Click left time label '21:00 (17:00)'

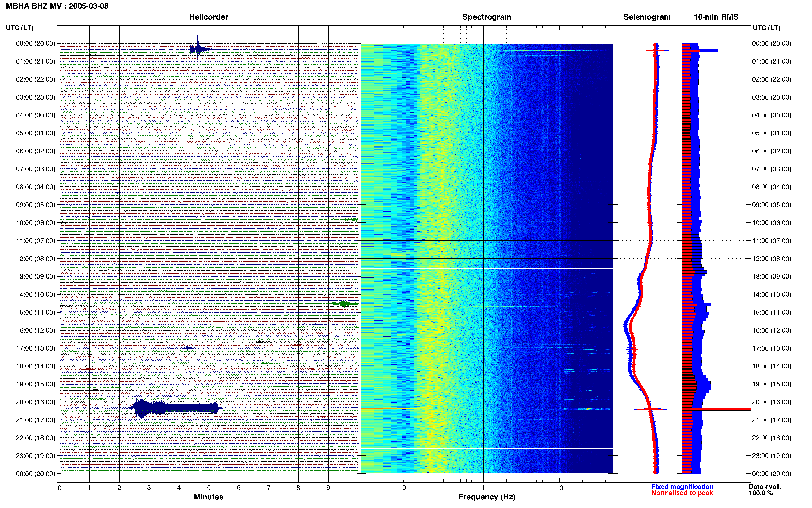36,420
